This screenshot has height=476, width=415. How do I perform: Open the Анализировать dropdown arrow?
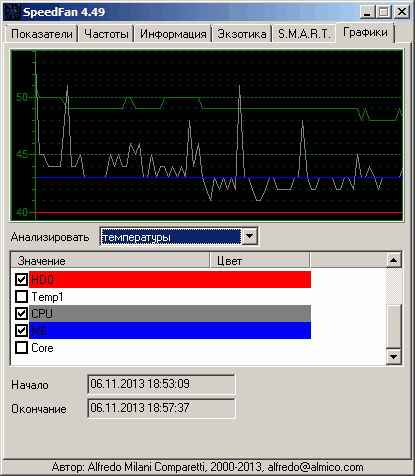click(249, 237)
